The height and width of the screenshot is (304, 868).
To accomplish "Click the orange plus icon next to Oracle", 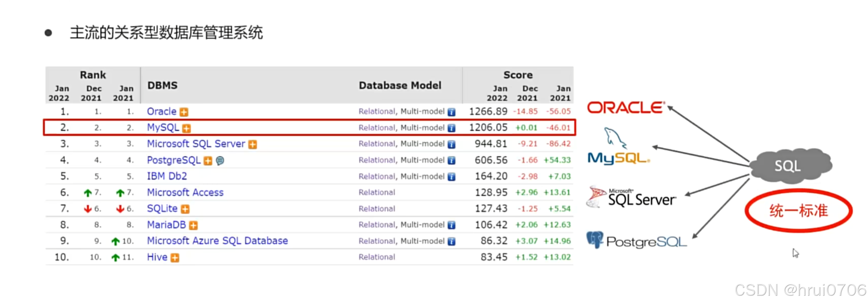I will [x=184, y=112].
